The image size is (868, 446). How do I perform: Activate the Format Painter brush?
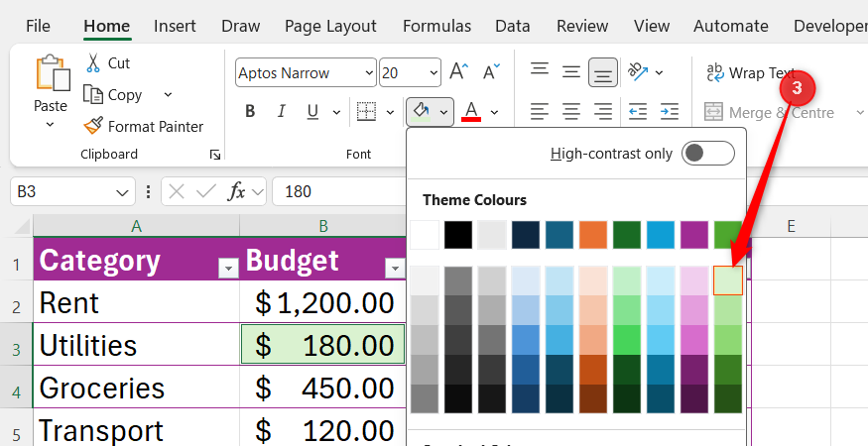coord(93,126)
